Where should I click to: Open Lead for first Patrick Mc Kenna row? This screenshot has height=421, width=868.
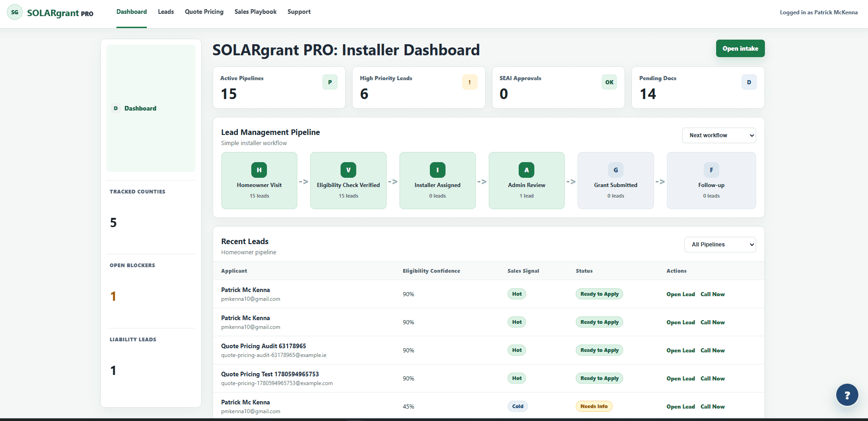[681, 294]
